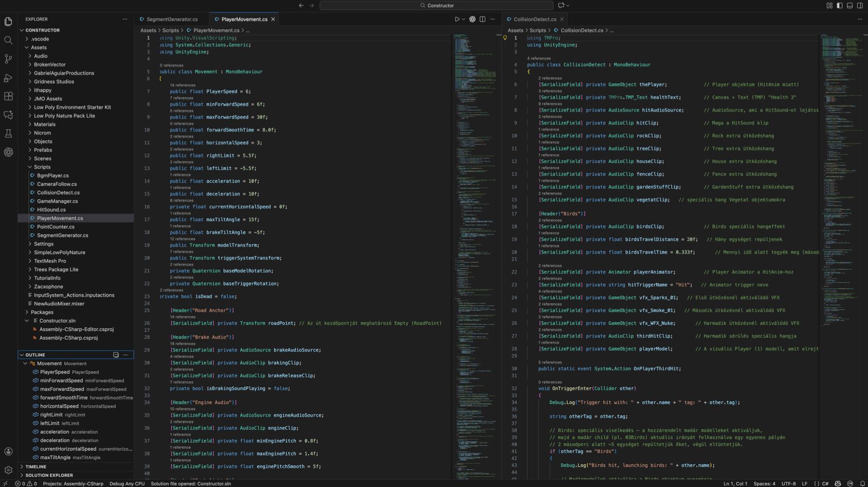This screenshot has width=868, height=487.
Task: Click the Constructor command center search box
Action: [436, 5]
